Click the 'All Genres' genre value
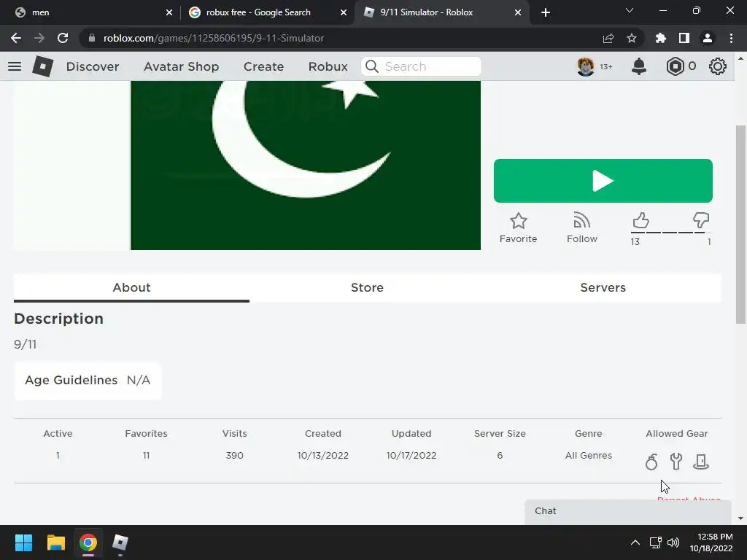The width and height of the screenshot is (747, 560). (589, 455)
